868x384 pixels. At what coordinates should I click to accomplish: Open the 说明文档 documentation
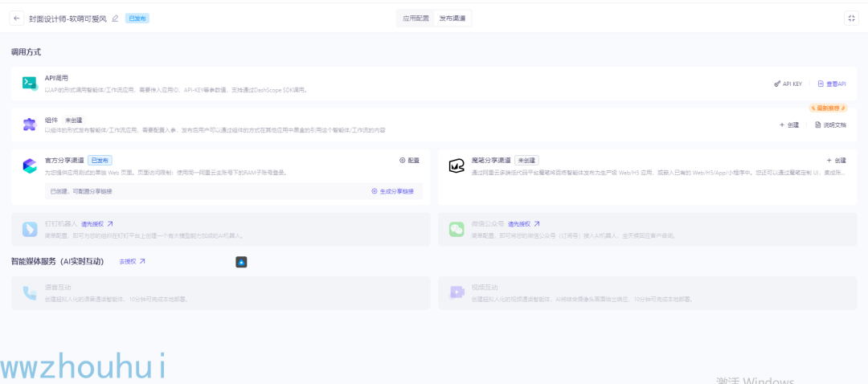pos(830,125)
